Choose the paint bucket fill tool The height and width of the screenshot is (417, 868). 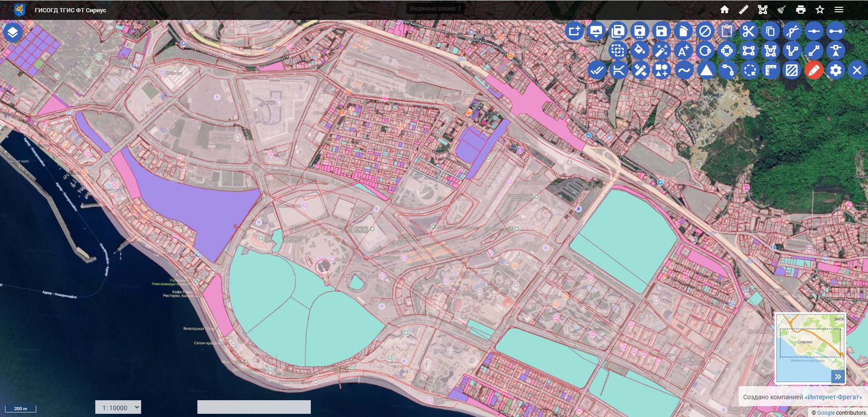tap(639, 51)
